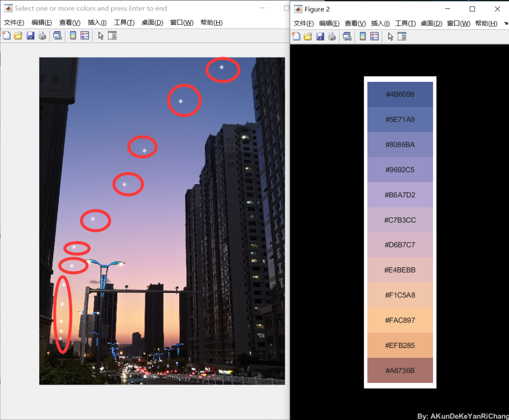Click the #F1C5A8 color swatch

pos(400,295)
